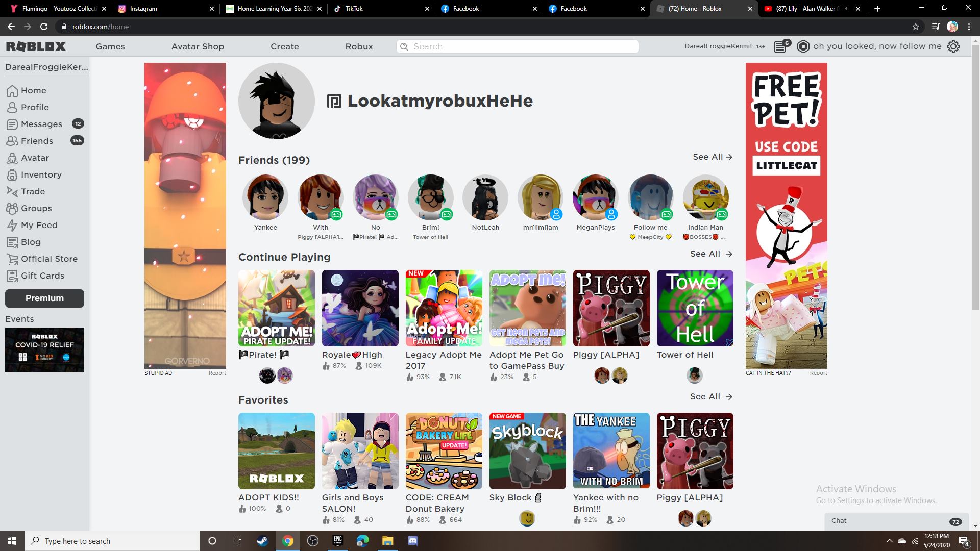The image size is (980, 551).
Task: Open the Create menu
Action: click(x=285, y=46)
